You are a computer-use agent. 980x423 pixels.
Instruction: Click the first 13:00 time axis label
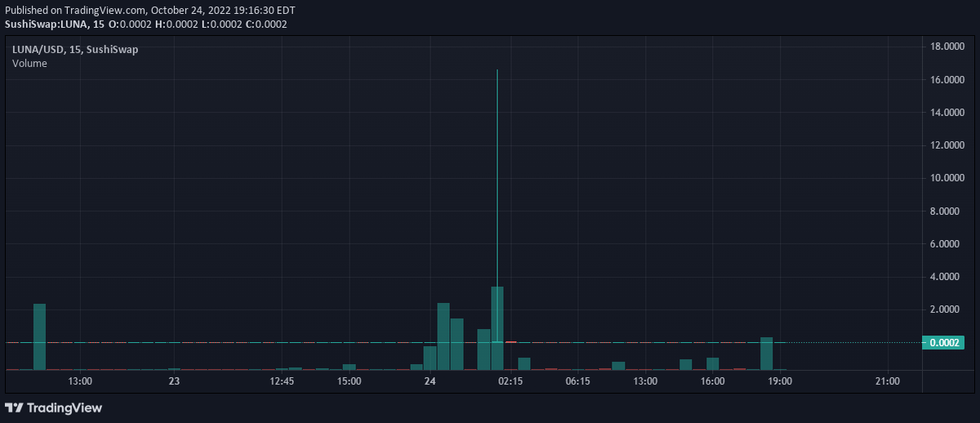(x=80, y=381)
